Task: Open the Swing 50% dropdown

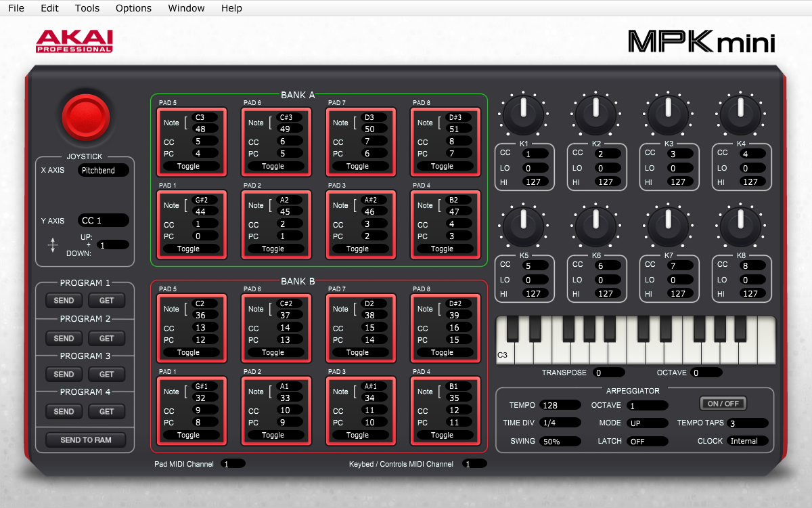Action: click(x=560, y=441)
